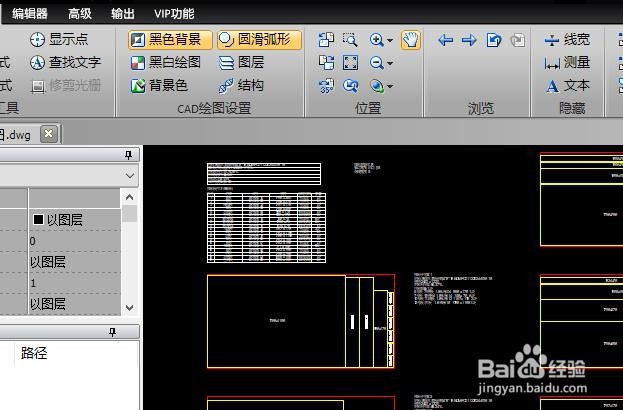
Task: Open the zoom out dropdown arrow
Action: (390, 63)
